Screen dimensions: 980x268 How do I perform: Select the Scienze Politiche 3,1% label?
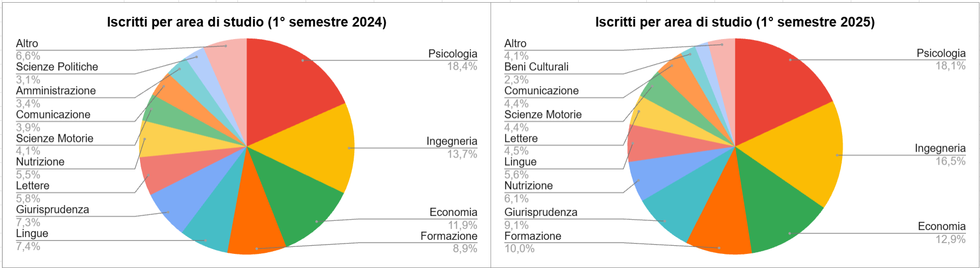(57, 73)
